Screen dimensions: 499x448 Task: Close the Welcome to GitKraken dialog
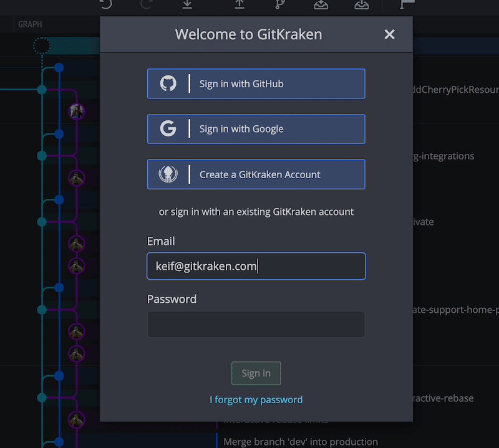tap(390, 34)
